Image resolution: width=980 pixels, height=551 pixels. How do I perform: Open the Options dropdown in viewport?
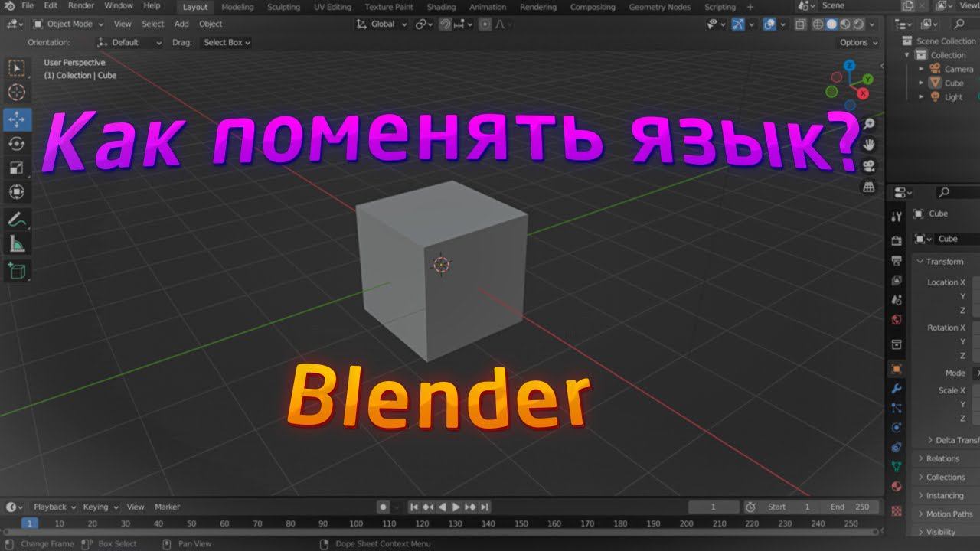(858, 43)
